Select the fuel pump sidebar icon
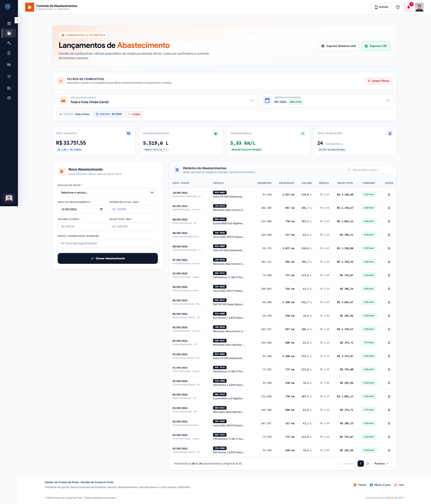 [9, 33]
